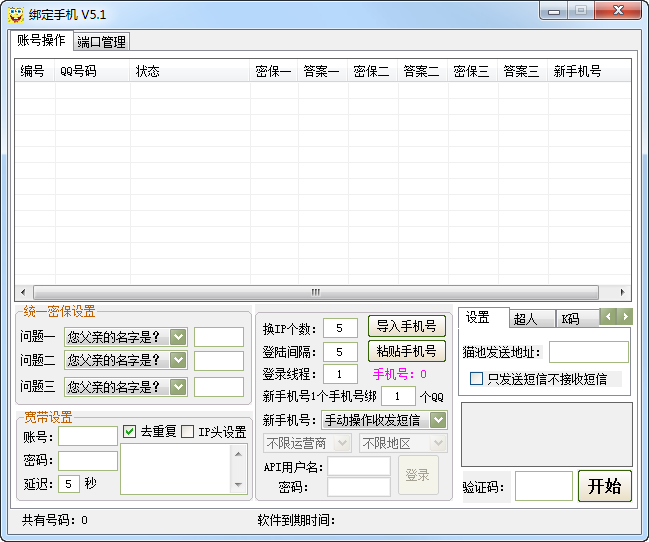The image size is (649, 542).
Task: Click the 登录 button
Action: (418, 475)
